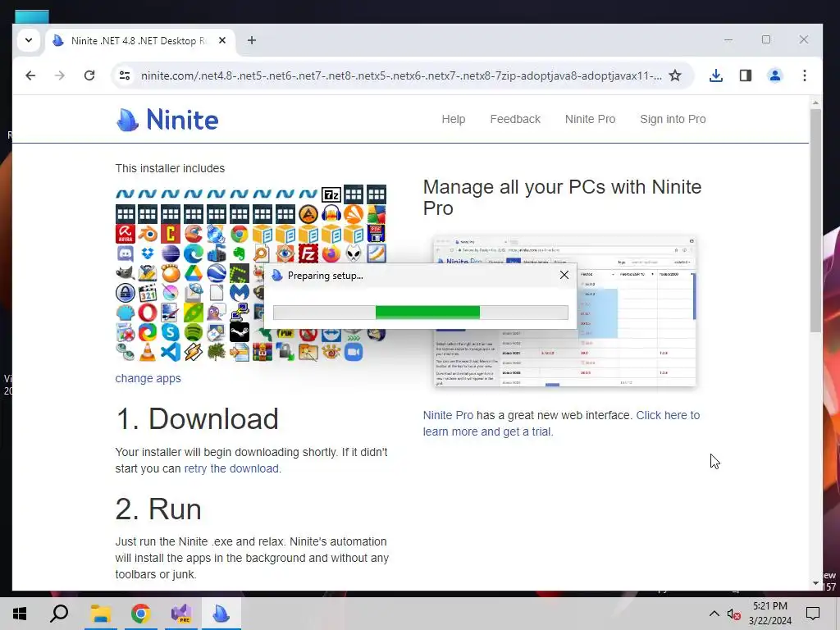
Task: Click the 7-Zip icon in installer list
Action: pyautogui.click(x=331, y=194)
